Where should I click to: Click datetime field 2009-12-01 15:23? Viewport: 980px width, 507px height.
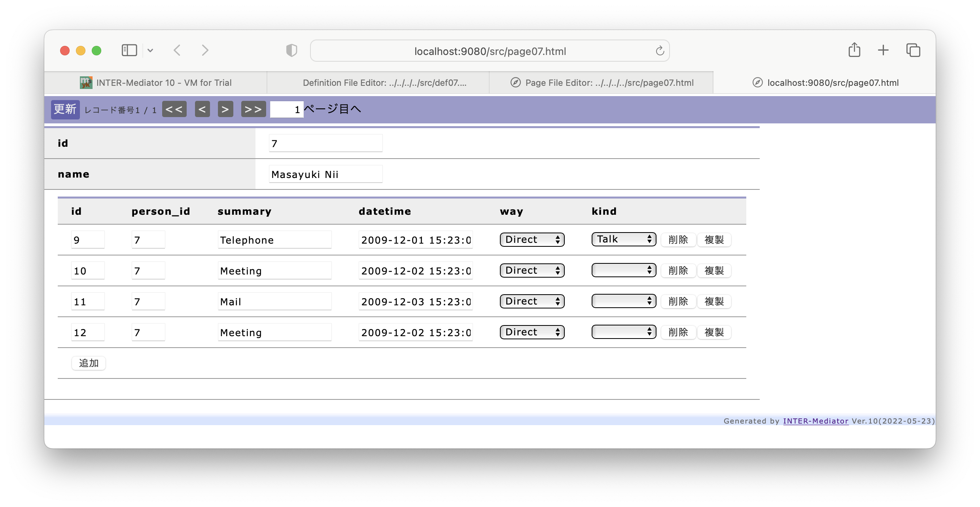[416, 240]
